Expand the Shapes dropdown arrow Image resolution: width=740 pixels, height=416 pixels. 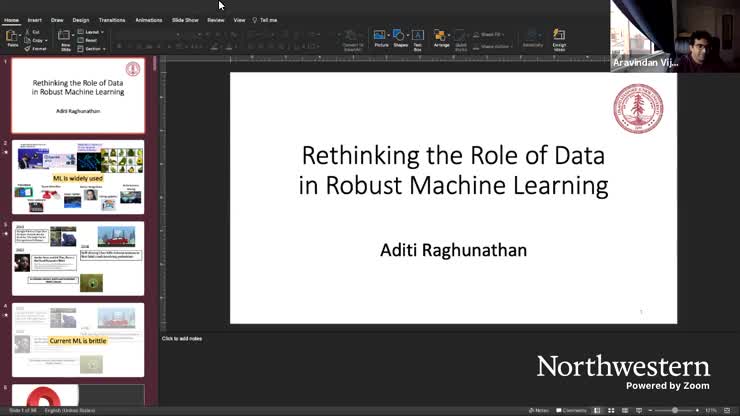click(408, 35)
